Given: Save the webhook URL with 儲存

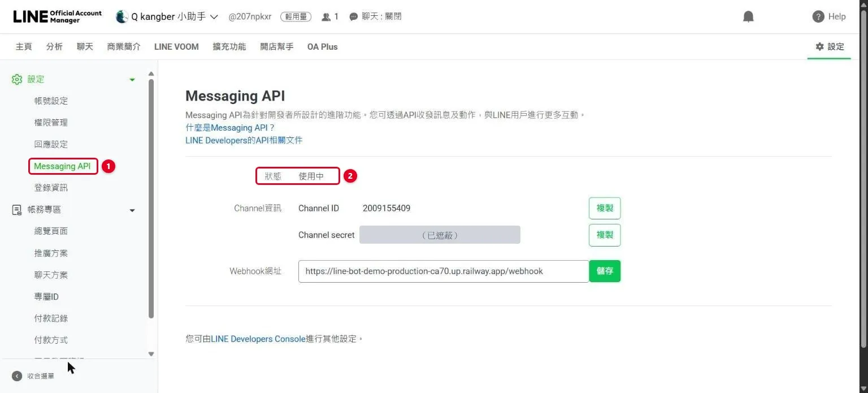Looking at the screenshot, I should coord(605,271).
